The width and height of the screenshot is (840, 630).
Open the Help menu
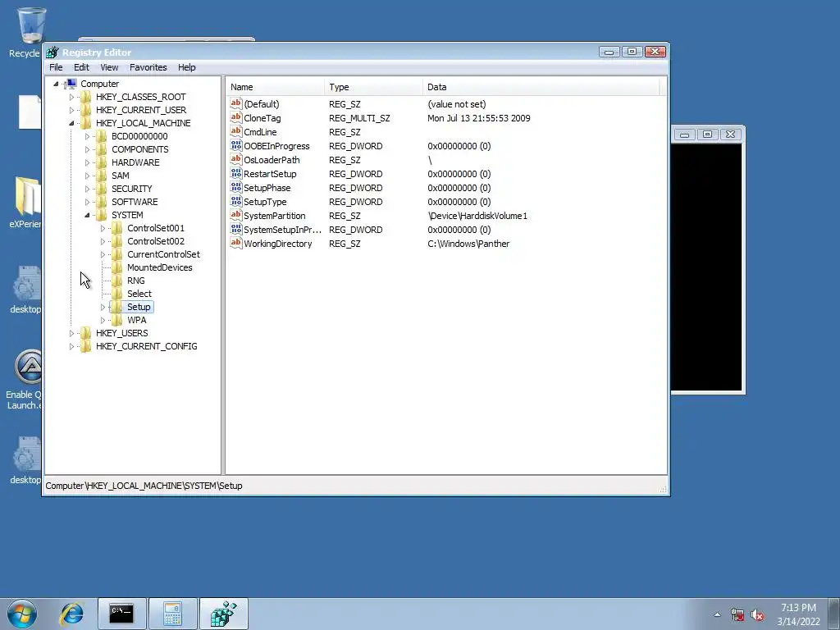[x=187, y=67]
